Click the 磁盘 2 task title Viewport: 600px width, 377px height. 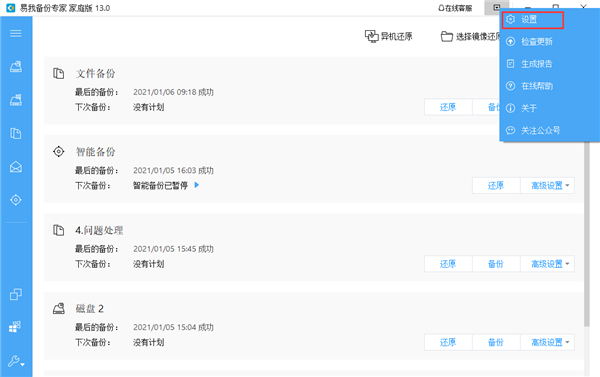tap(90, 308)
